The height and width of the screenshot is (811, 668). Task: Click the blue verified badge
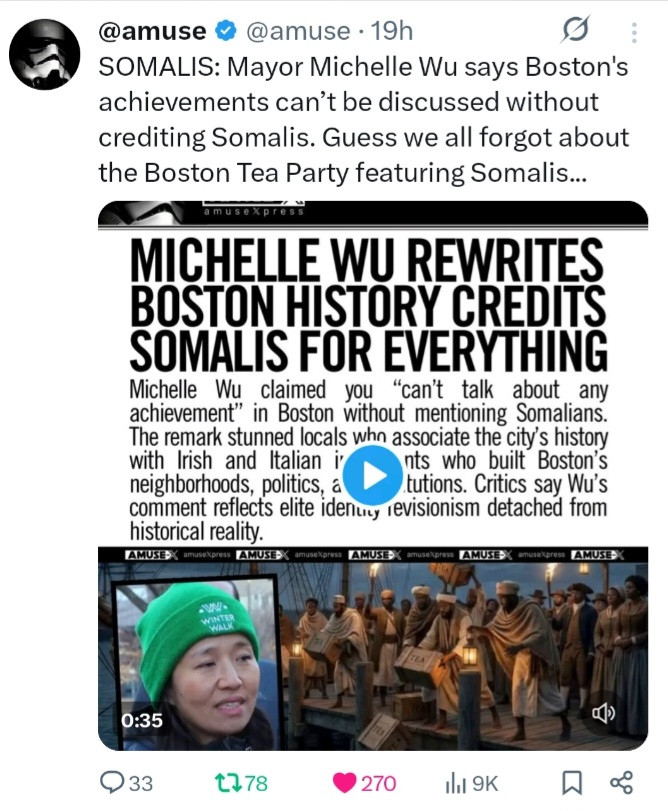tap(226, 31)
